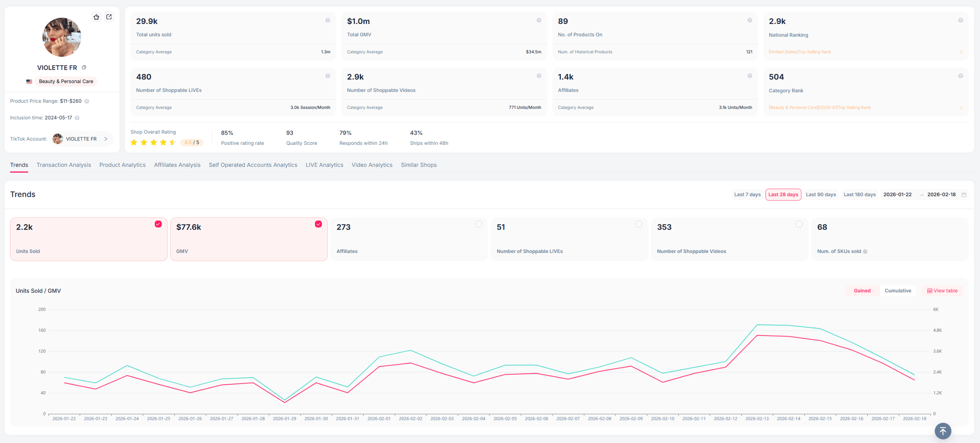Click info icon beside Product Price Range
Image resolution: width=980 pixels, height=443 pixels.
point(87,101)
